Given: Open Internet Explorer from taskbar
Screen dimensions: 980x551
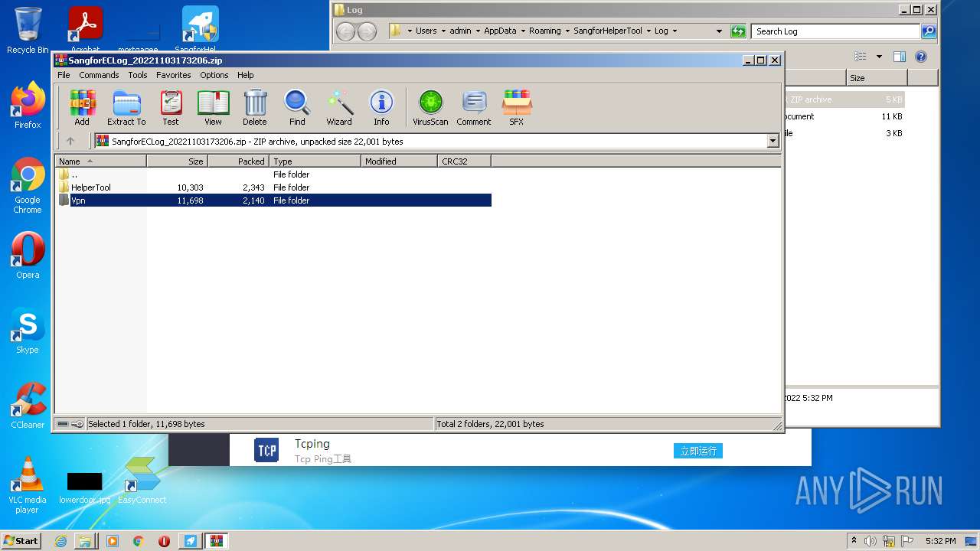Looking at the screenshot, I should [60, 540].
